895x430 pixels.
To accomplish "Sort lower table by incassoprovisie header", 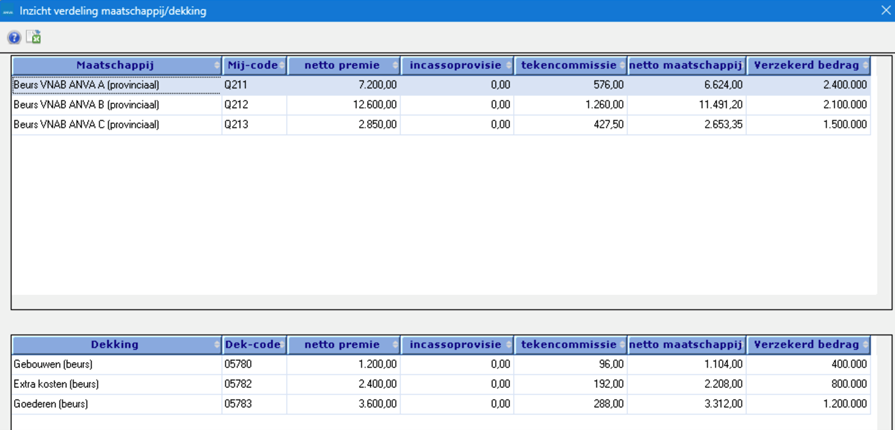I will pyautogui.click(x=457, y=344).
